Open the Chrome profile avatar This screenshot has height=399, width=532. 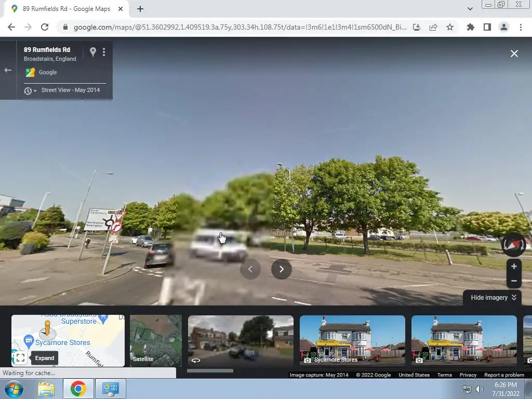(x=504, y=27)
